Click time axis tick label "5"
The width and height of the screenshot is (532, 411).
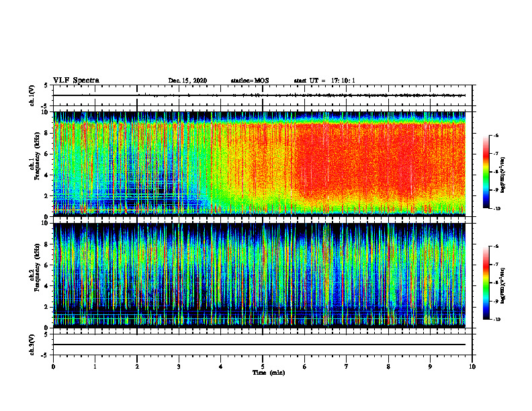263,367
